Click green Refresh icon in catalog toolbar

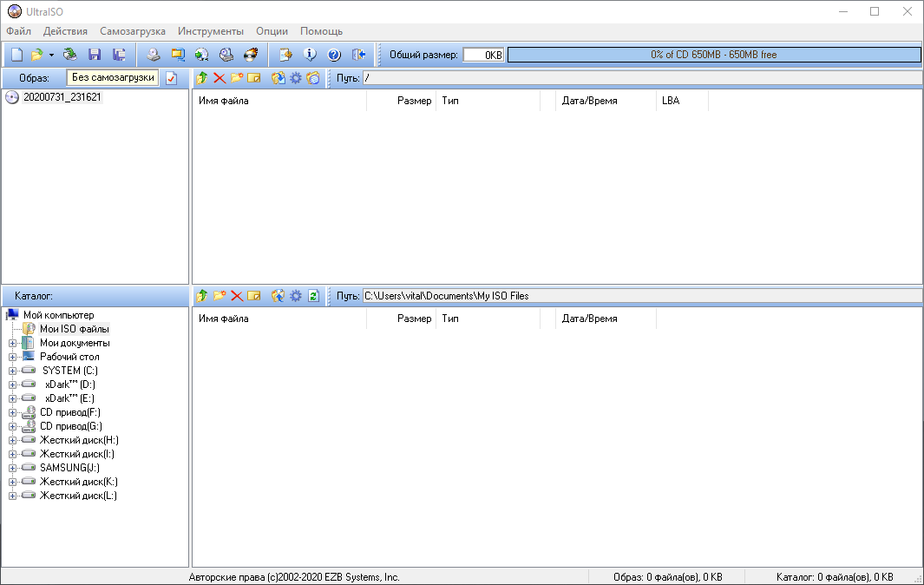(313, 295)
